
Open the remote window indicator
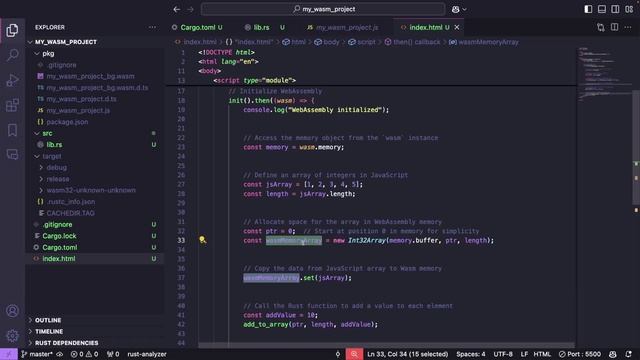point(9,354)
